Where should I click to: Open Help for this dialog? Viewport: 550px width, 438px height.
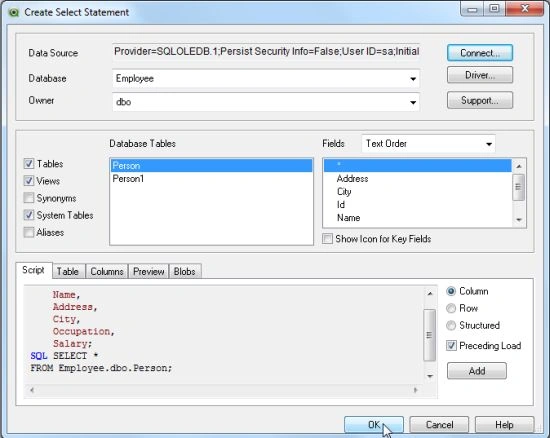(504, 425)
